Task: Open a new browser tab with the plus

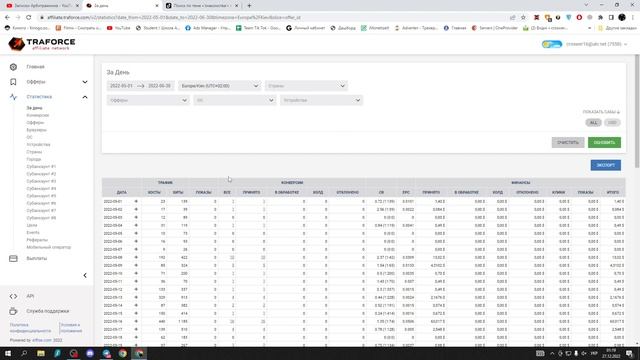Action: tap(249, 6)
